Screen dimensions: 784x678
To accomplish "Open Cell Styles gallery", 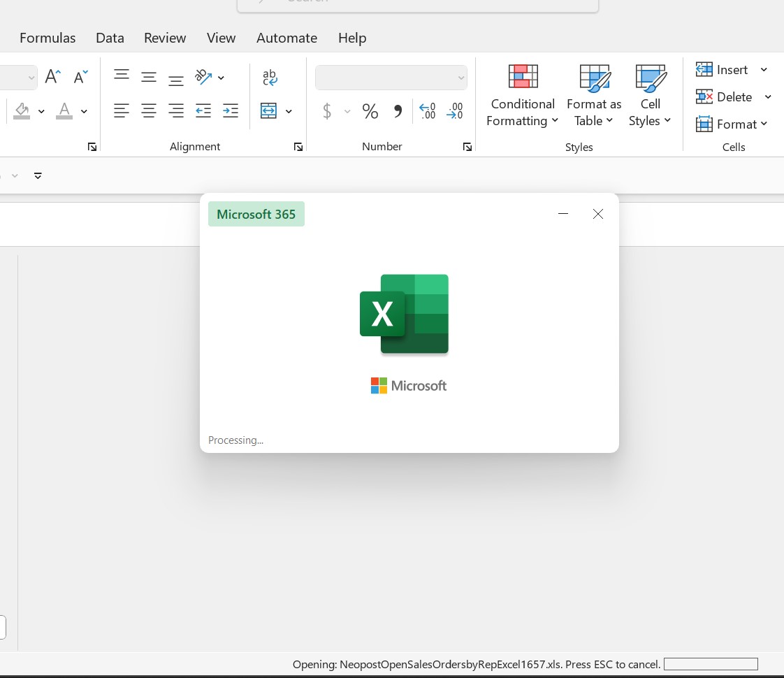I will click(650, 96).
